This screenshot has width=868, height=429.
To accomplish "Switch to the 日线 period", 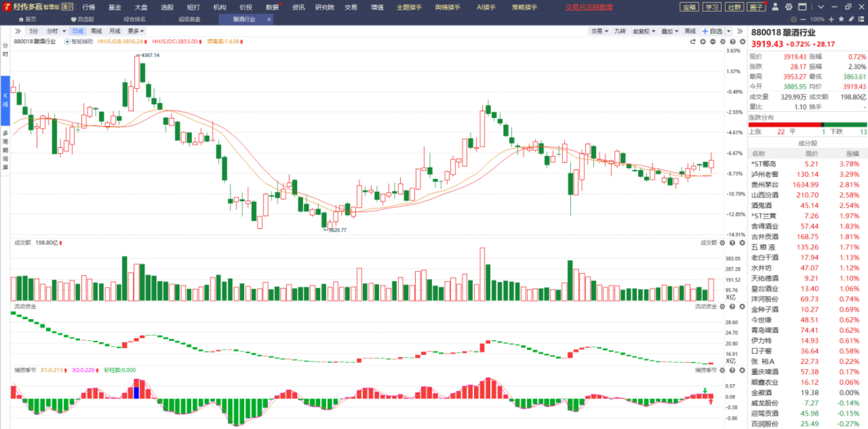I will pyautogui.click(x=78, y=31).
